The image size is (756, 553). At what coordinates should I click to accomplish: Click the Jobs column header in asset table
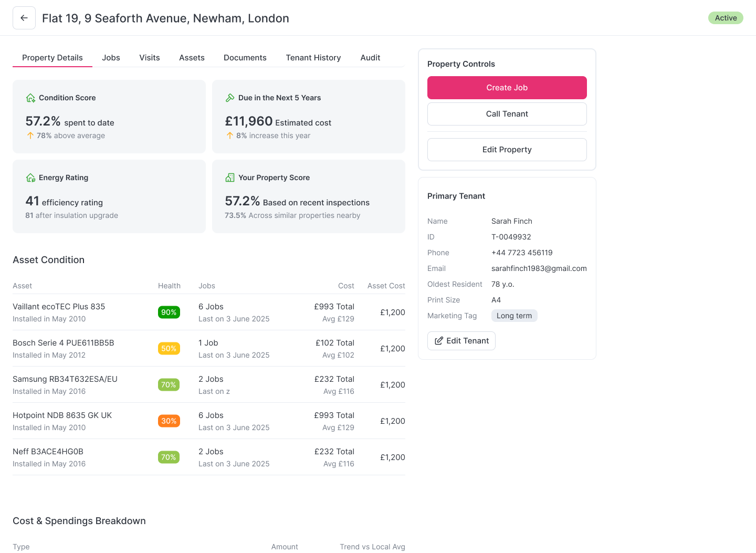click(x=207, y=286)
